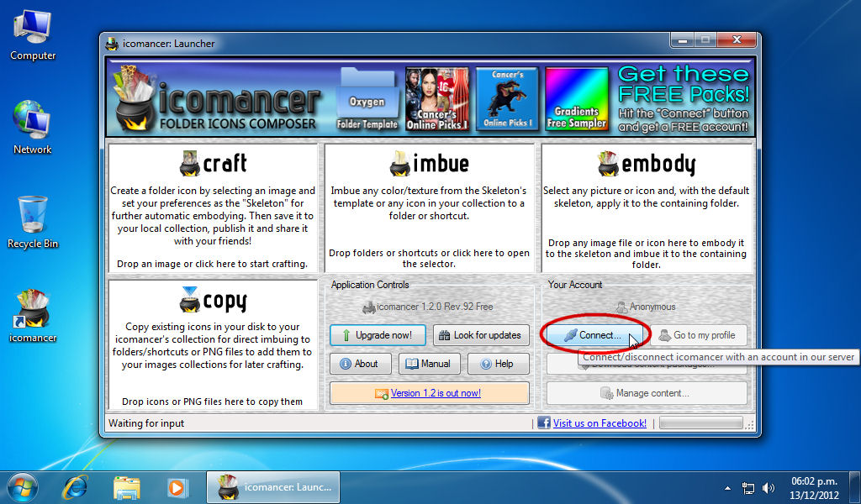Screen dimensions: 861x504
Task: Show hidden system tray icons
Action: 727,487
